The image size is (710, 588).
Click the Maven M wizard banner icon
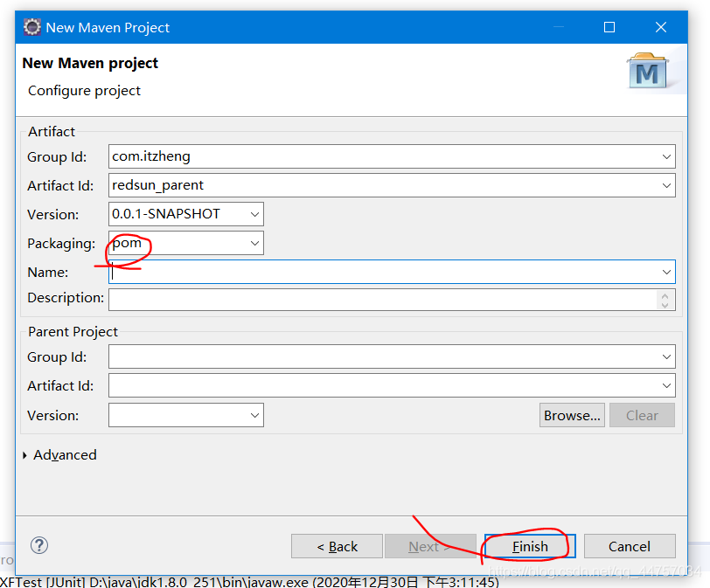coord(648,72)
